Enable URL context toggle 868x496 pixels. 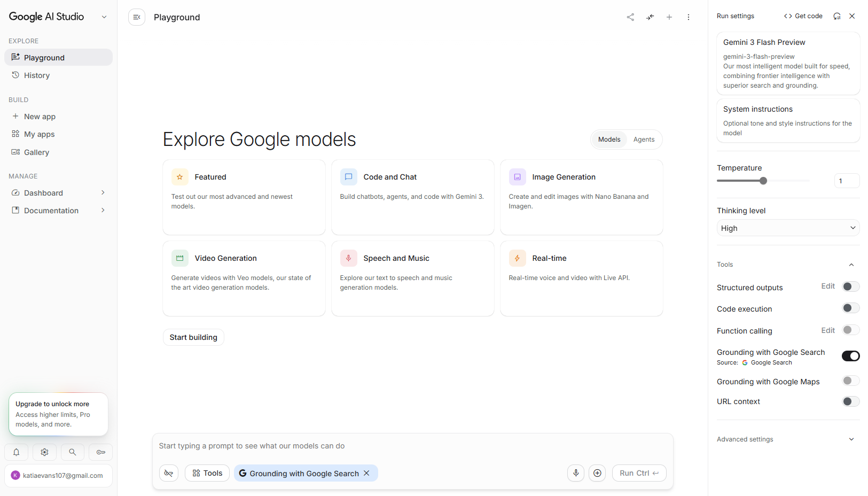click(851, 401)
